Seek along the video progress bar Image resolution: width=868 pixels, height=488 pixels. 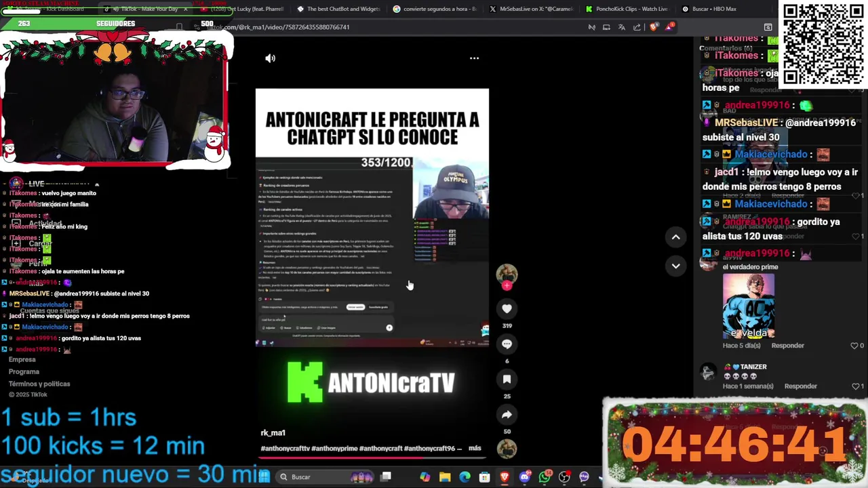tap(372, 457)
